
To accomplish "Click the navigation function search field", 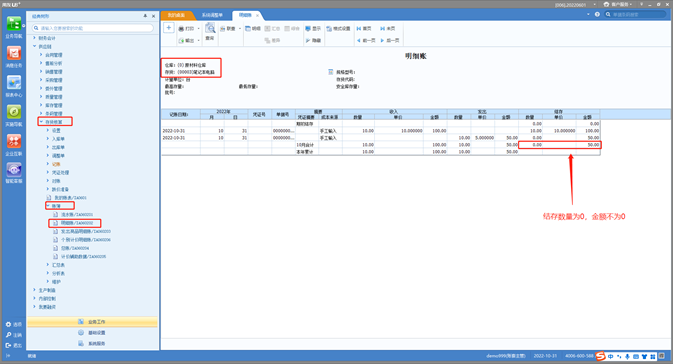I will click(93, 28).
